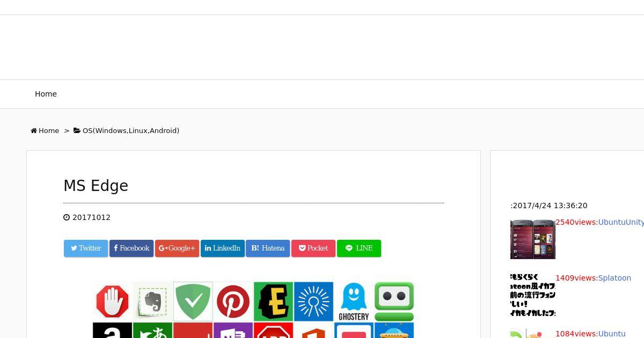Click the 1409views count text

576,278
